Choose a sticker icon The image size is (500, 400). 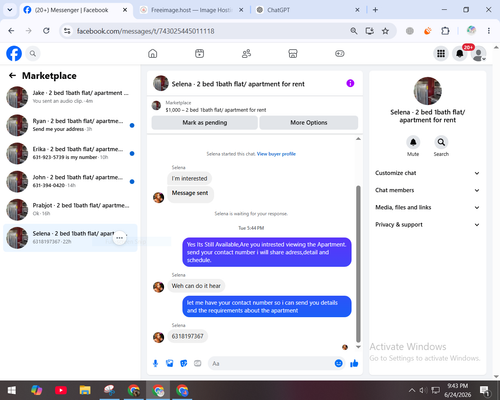point(183,363)
